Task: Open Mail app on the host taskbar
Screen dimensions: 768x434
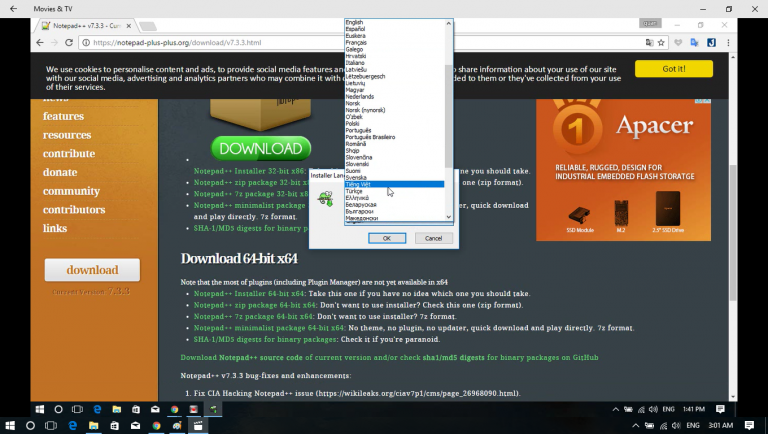Action: point(135,426)
